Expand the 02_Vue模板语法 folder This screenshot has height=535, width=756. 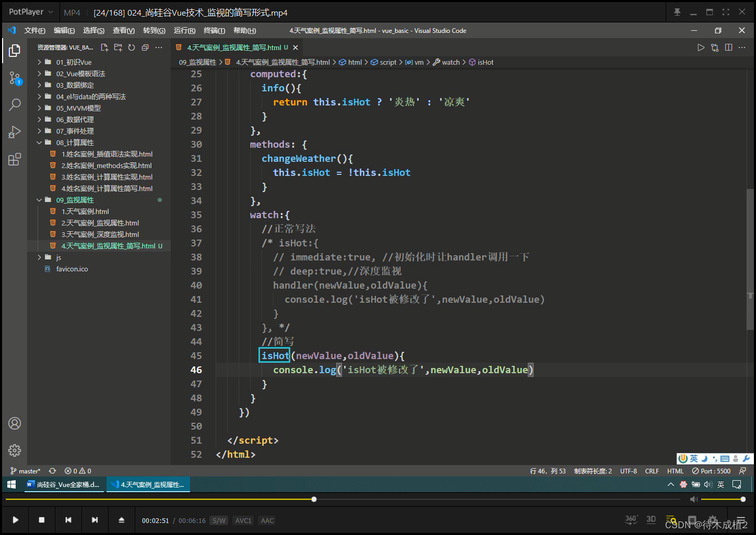pos(80,74)
